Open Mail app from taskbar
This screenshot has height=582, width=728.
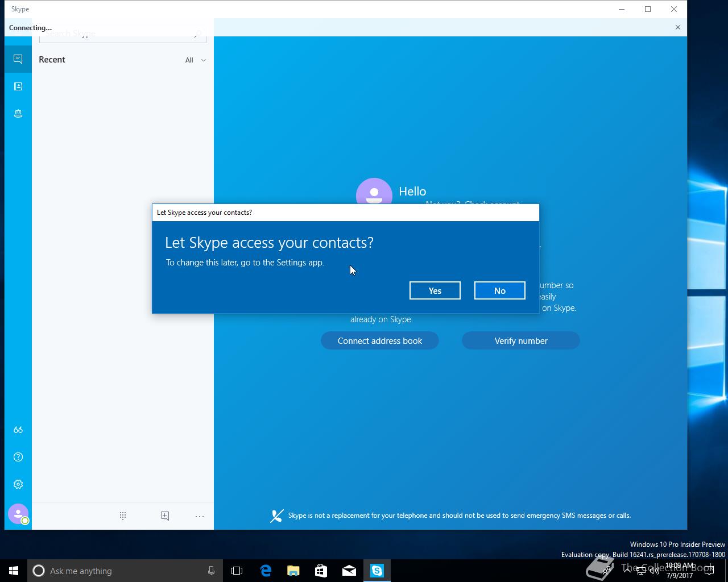(x=349, y=571)
